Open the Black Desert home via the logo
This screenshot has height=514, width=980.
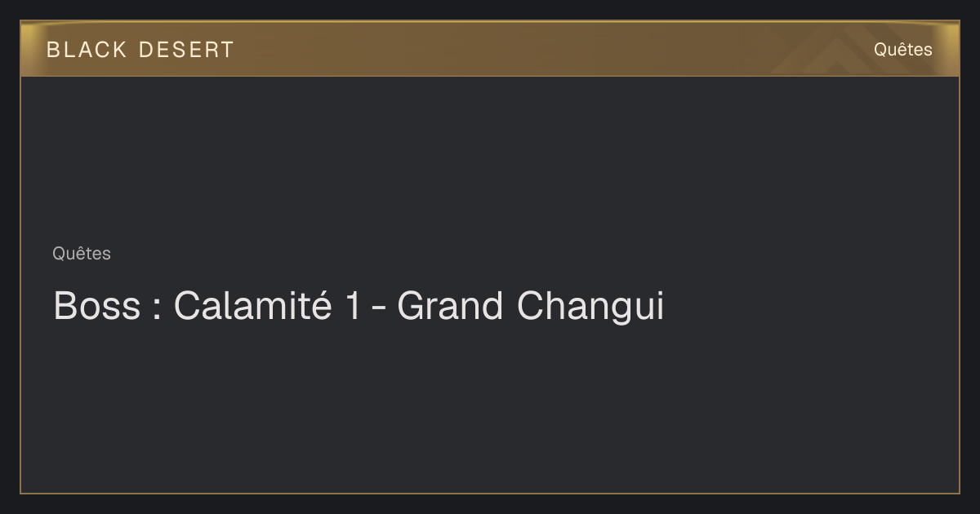[x=140, y=50]
